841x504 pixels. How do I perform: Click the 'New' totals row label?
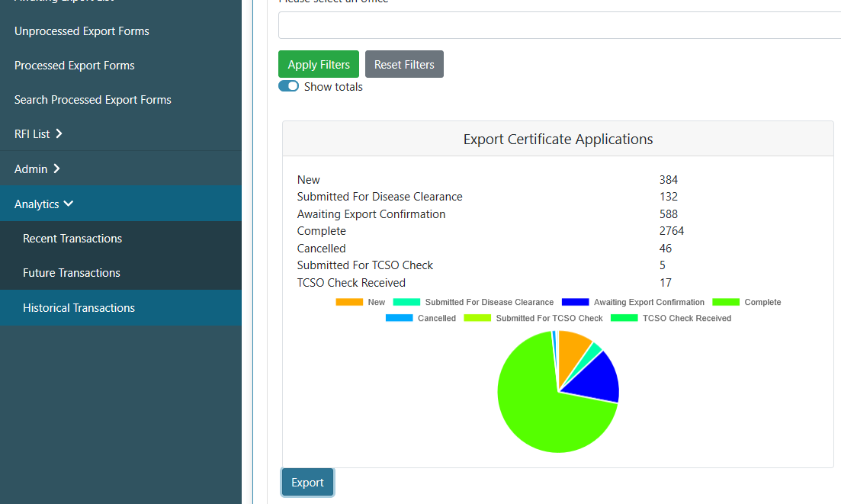[308, 180]
